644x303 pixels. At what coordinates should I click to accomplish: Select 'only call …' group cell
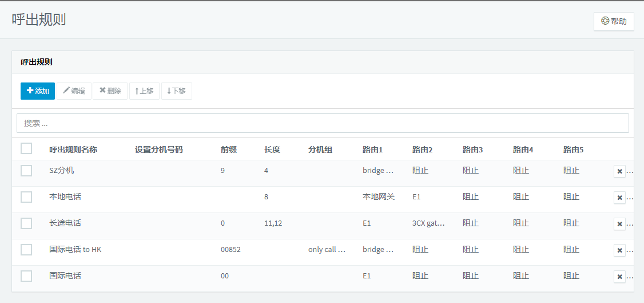pos(327,250)
